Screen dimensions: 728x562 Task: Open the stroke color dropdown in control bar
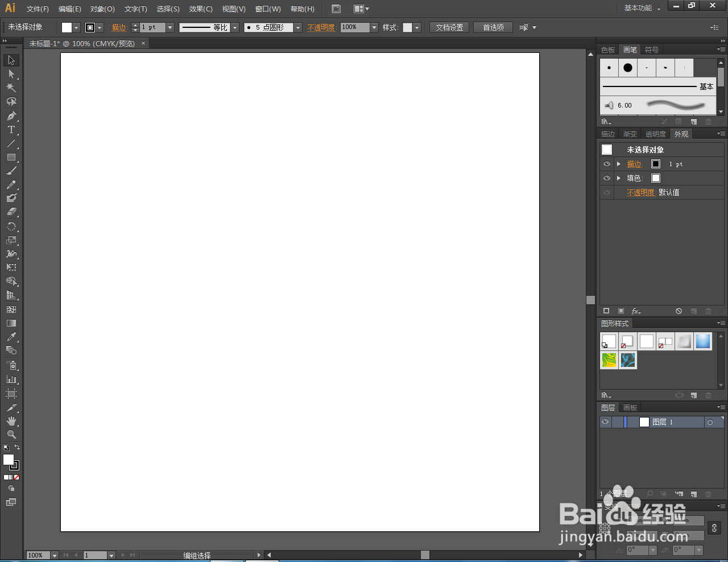100,27
